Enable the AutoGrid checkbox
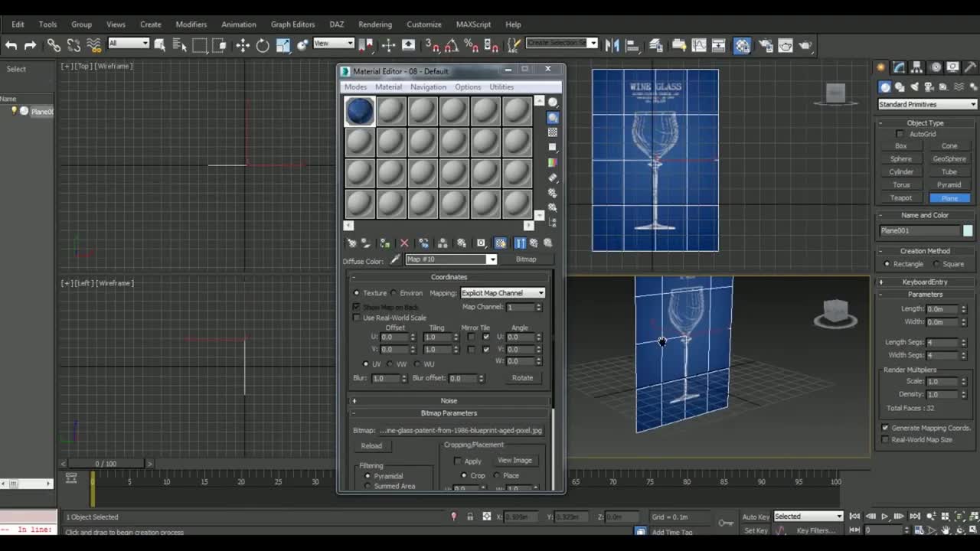 coord(900,134)
